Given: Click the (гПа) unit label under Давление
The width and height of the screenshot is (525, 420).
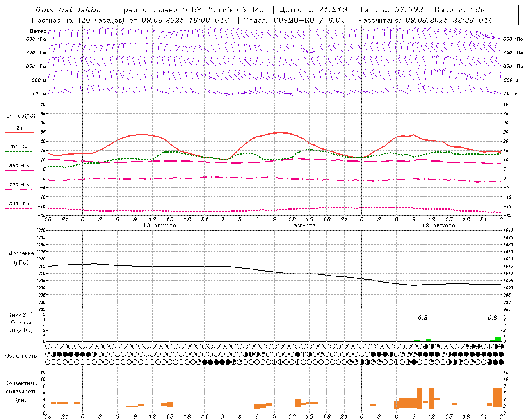Looking at the screenshot, I should [x=21, y=262].
